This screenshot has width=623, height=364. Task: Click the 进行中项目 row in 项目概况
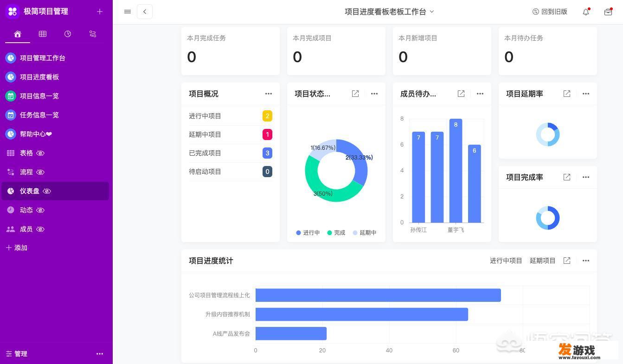pyautogui.click(x=231, y=116)
